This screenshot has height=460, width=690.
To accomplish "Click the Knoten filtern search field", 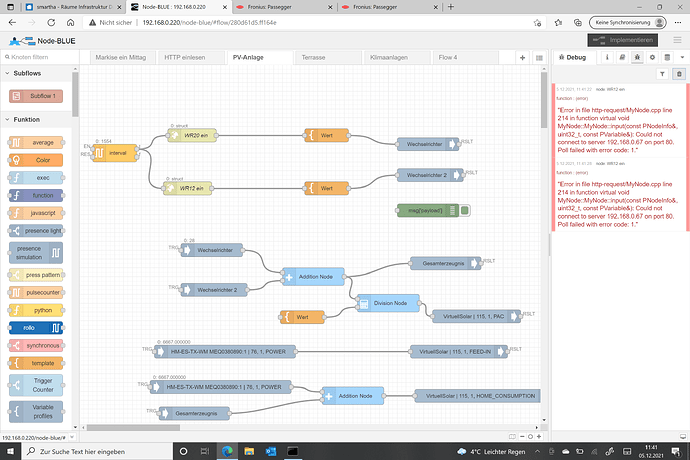I will click(36, 58).
